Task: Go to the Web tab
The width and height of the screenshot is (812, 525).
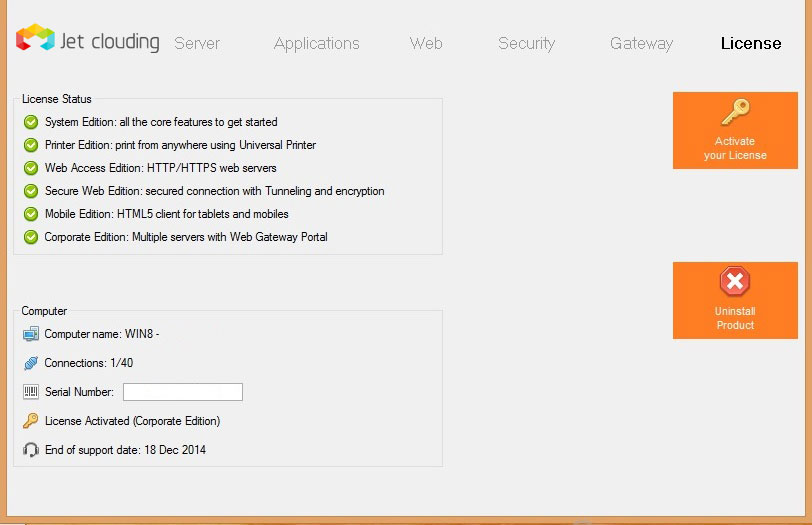Action: 426,44
